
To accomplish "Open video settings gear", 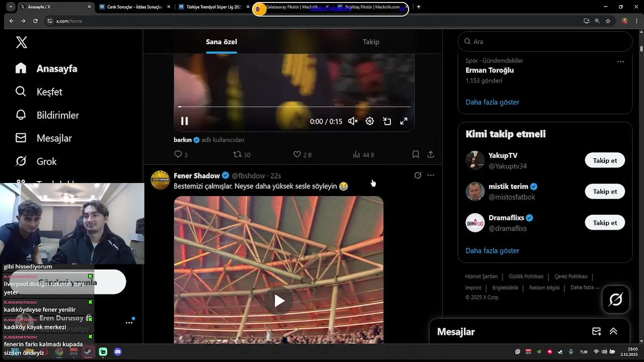I will coord(370,121).
